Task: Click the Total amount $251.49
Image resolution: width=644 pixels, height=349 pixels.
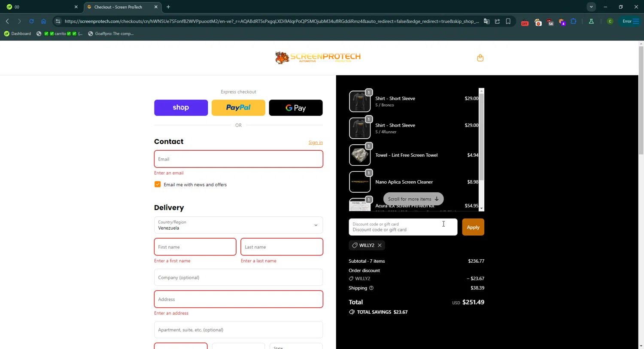Action: point(473,302)
